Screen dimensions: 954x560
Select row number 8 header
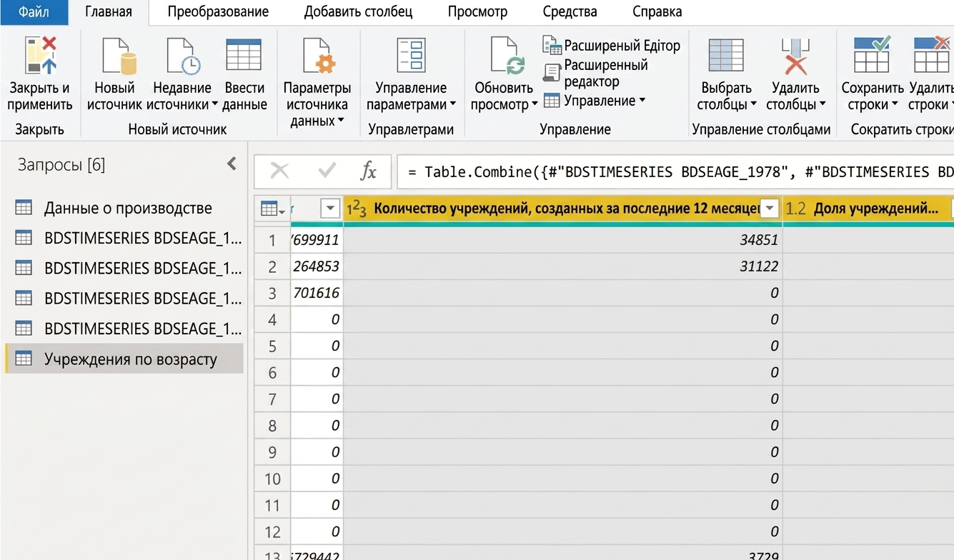tap(272, 426)
